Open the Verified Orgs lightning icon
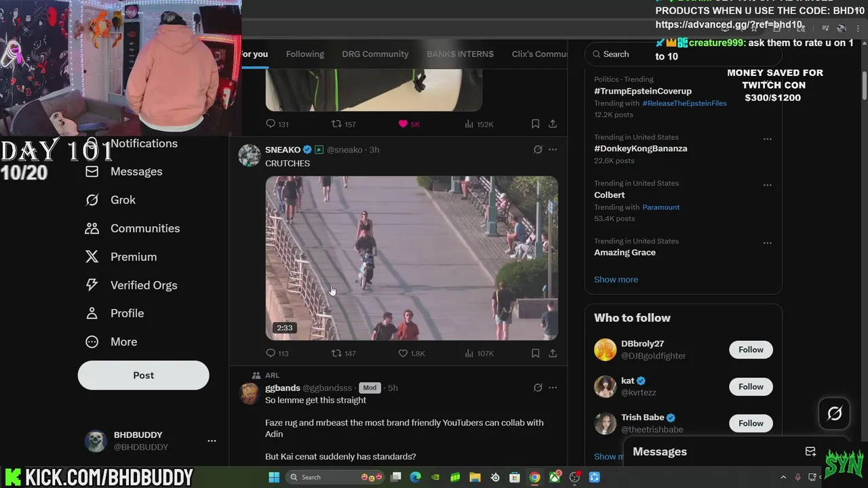 [x=92, y=285]
